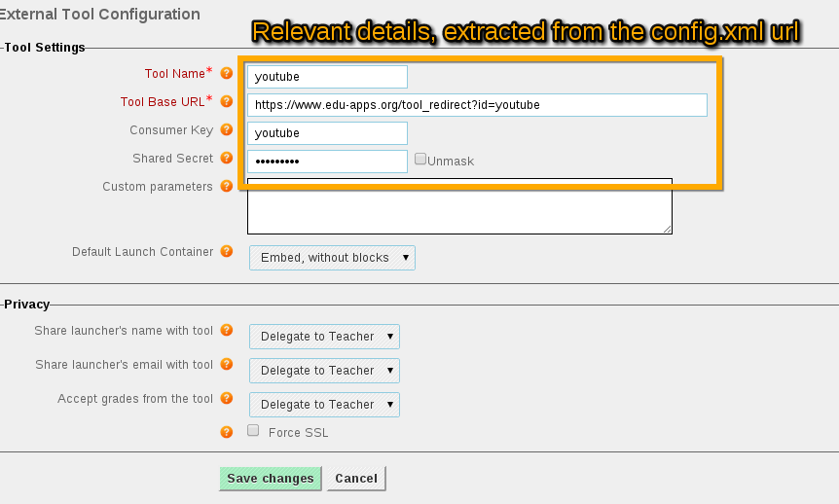The width and height of the screenshot is (839, 504).
Task: Open Shared Secret help icon
Action: pos(227,158)
